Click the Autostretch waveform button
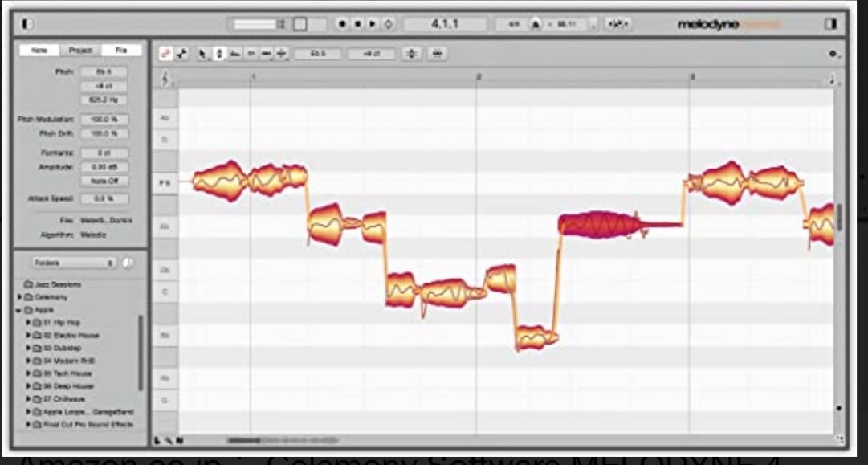The width and height of the screenshot is (868, 465). (x=617, y=25)
